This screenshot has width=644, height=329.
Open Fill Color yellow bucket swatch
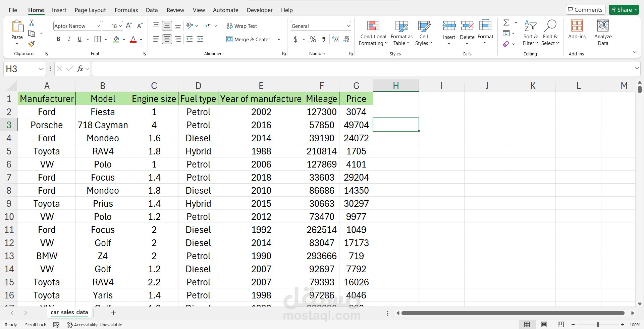pos(116,39)
